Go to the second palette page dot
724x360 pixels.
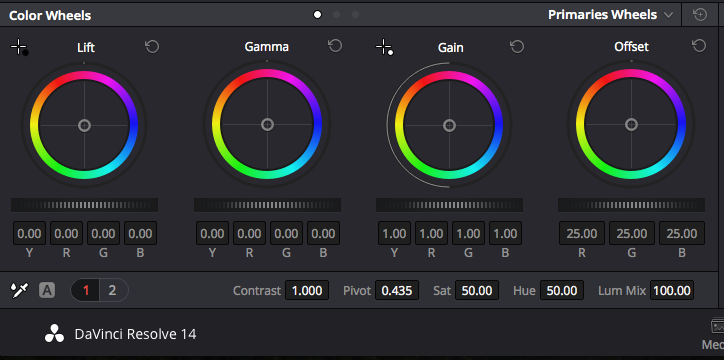coord(336,15)
